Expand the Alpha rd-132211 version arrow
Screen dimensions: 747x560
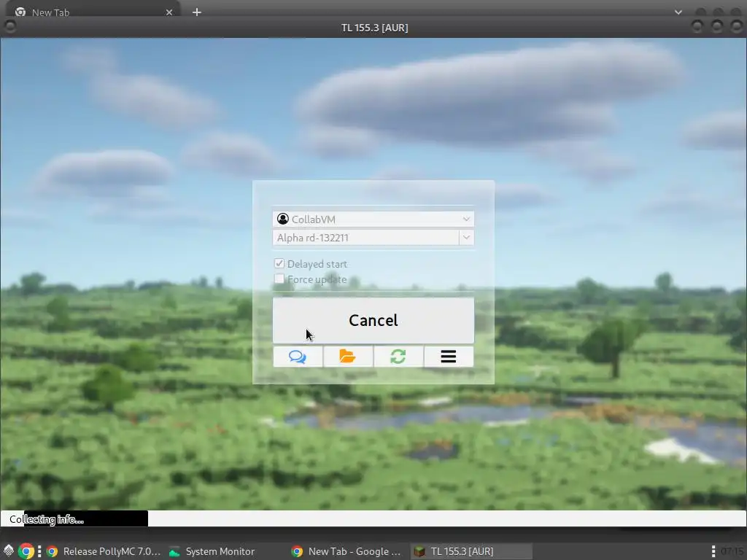(466, 237)
